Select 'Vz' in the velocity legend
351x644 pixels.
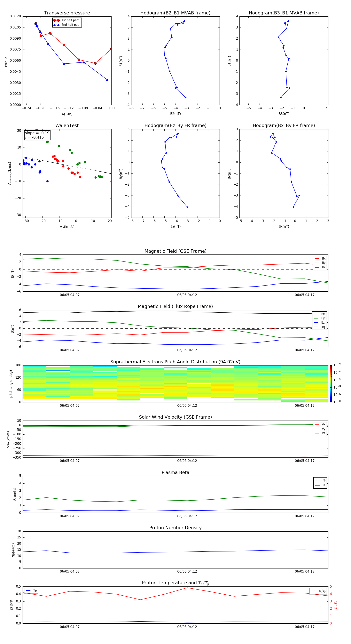[320, 433]
